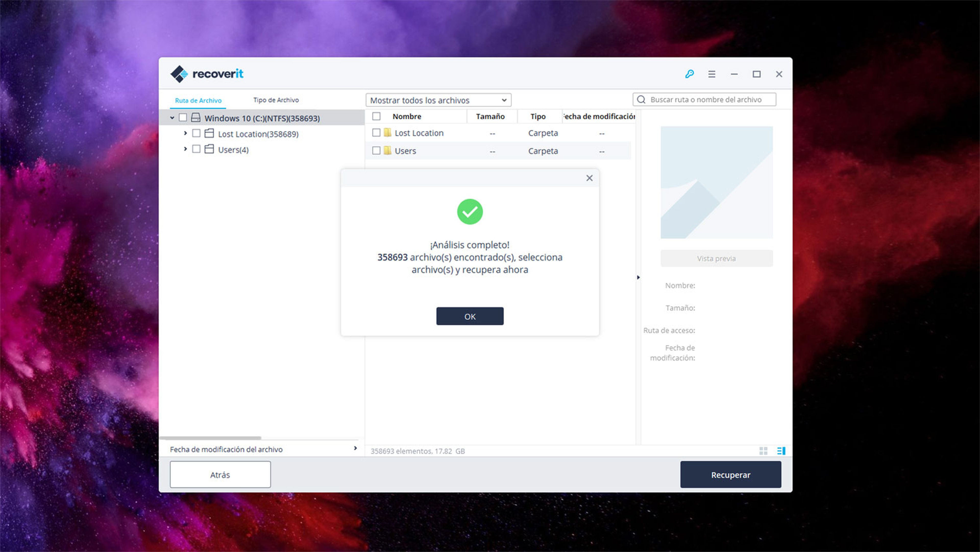This screenshot has height=552, width=980.
Task: Click Carpeta type in Users row
Action: click(543, 151)
